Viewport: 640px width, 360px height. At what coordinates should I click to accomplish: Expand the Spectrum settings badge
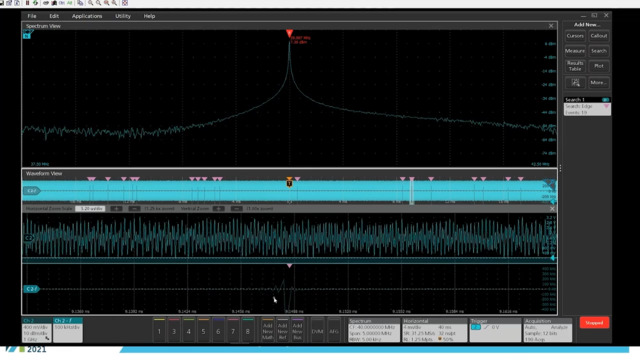pyautogui.click(x=373, y=330)
